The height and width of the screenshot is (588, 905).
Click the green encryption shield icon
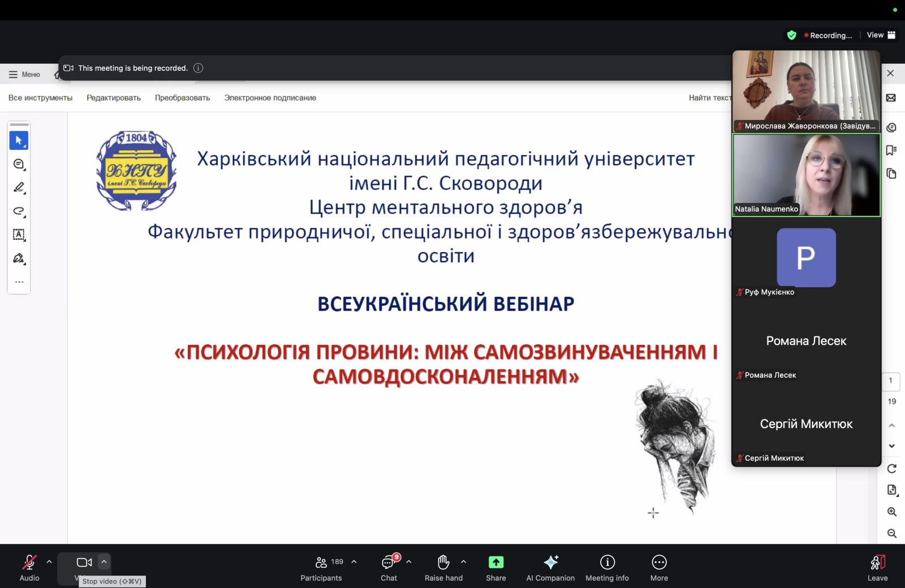[792, 35]
